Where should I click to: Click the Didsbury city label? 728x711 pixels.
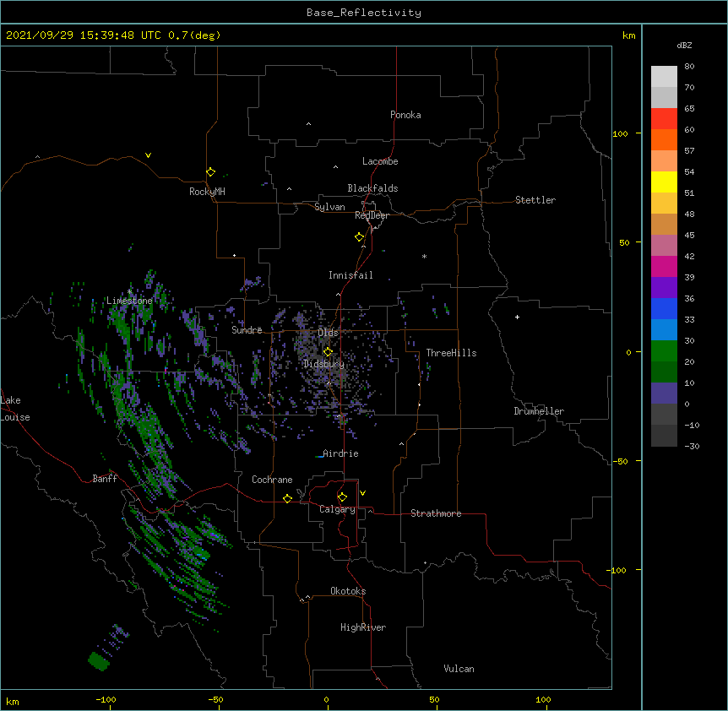323,364
